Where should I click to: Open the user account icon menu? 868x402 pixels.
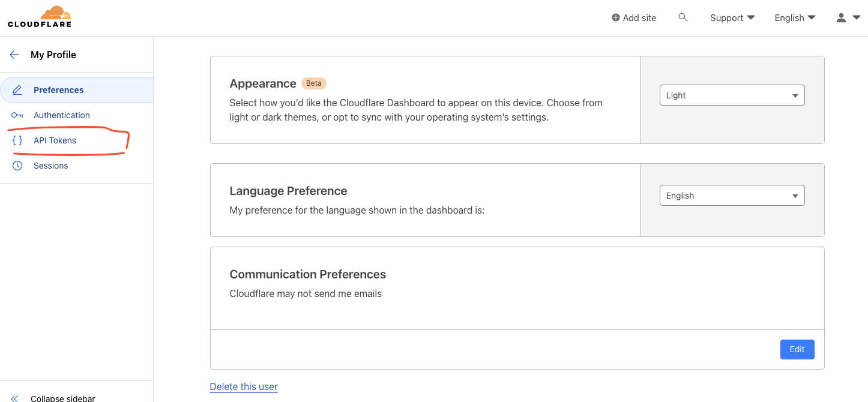(848, 18)
